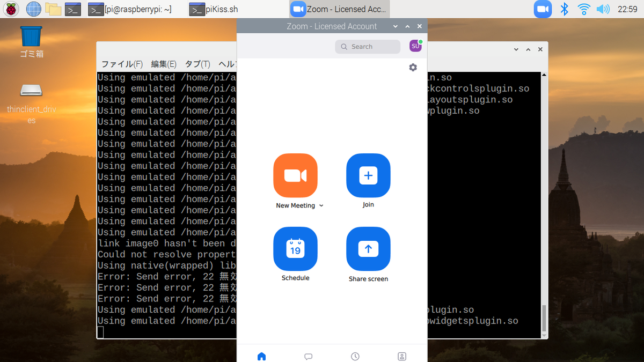Click terminal line 'link image0 hasn't been d'
This screenshot has height=362, width=644.
pos(167,243)
